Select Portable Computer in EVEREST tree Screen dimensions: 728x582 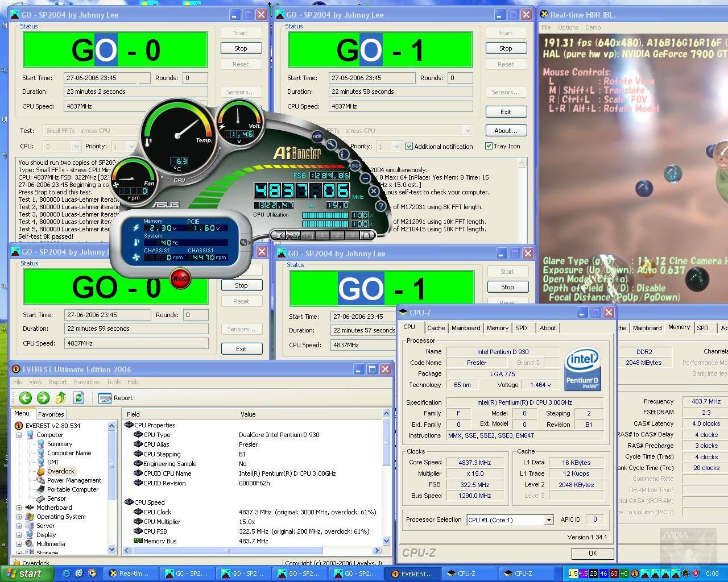pos(73,489)
